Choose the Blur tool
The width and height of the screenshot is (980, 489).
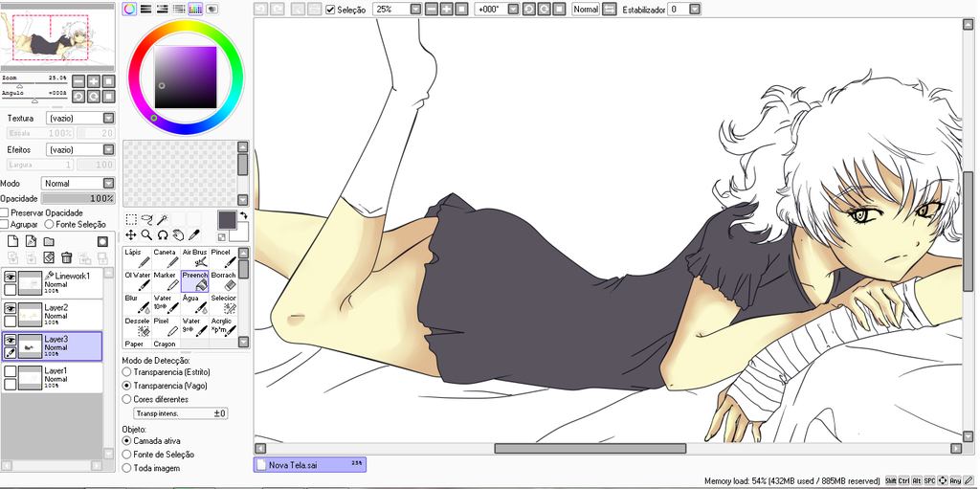(x=137, y=304)
